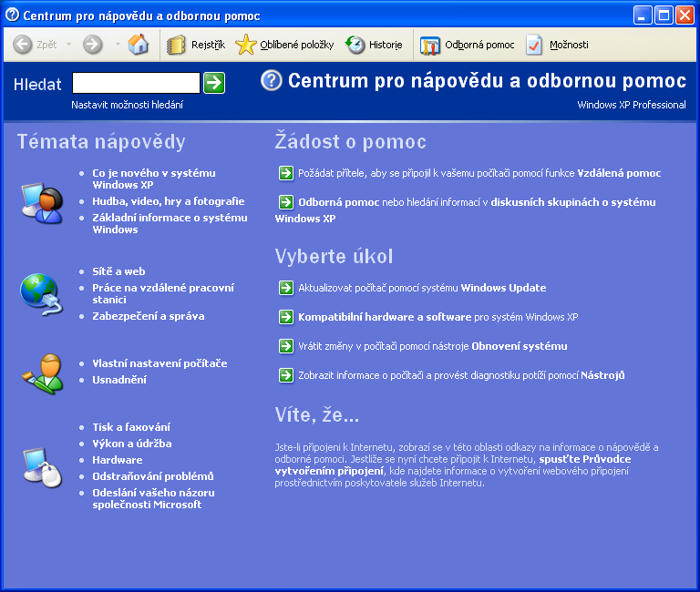Click green arrow beside Nástrojů diagnostics task
This screenshot has width=700, height=592.
(x=285, y=375)
